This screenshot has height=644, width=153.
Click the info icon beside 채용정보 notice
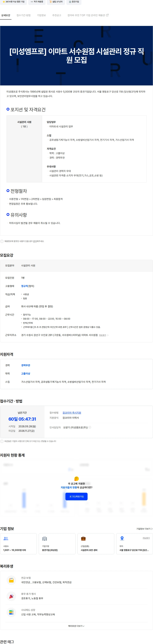click(x=2, y=241)
